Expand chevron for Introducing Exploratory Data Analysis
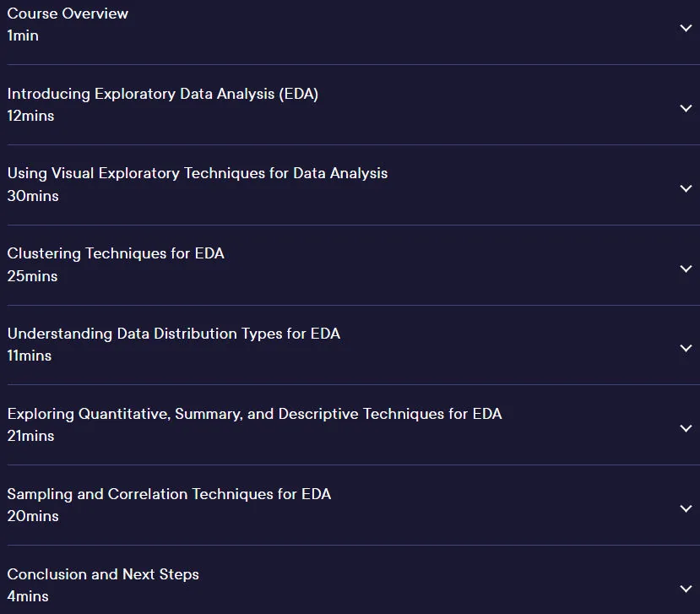This screenshot has height=614, width=700. pyautogui.click(x=686, y=108)
